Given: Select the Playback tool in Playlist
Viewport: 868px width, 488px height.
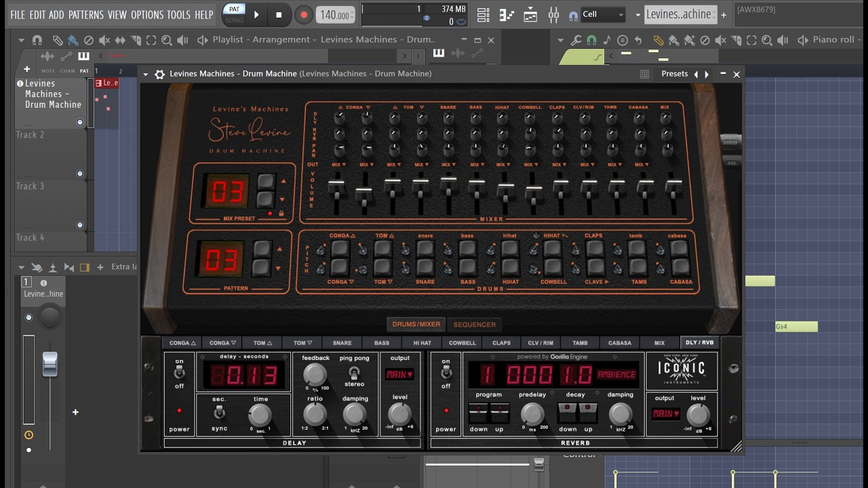Looking at the screenshot, I should click(x=182, y=40).
